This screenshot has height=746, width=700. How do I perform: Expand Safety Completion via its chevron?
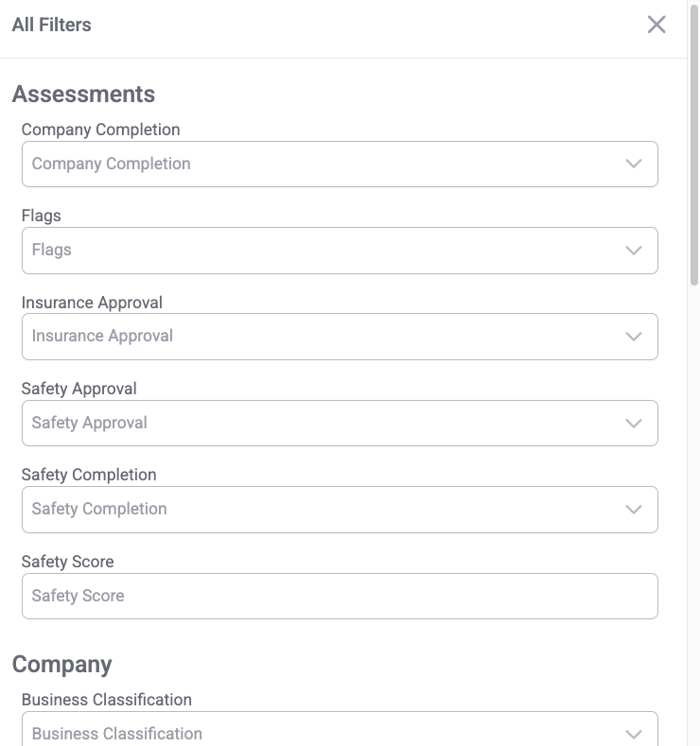[x=634, y=510]
